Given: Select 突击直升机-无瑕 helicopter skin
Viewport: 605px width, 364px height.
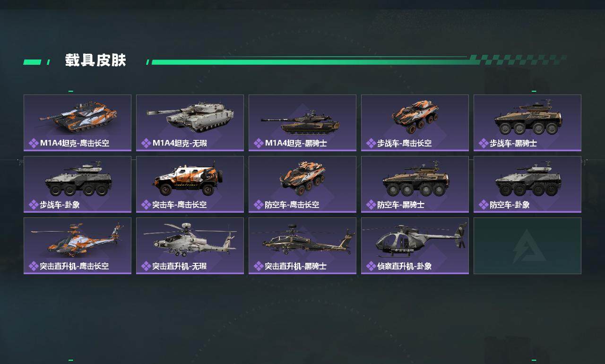Looking at the screenshot, I should point(190,246).
